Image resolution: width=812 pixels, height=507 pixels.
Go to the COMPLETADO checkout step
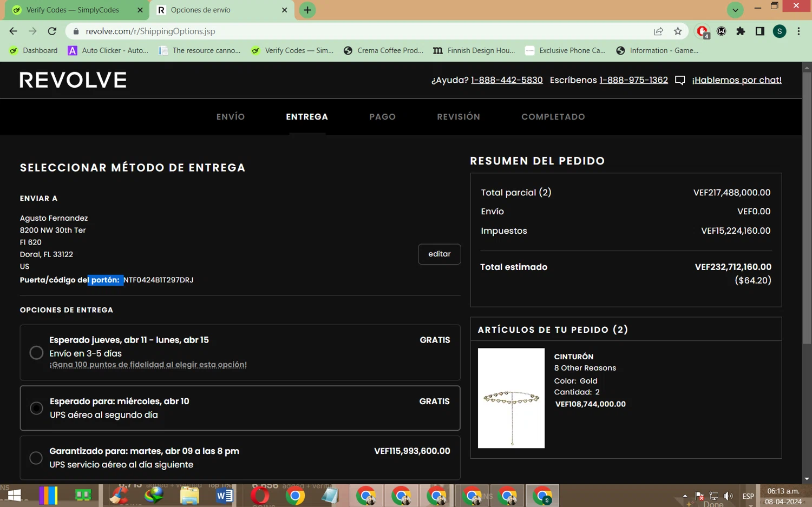tap(553, 117)
